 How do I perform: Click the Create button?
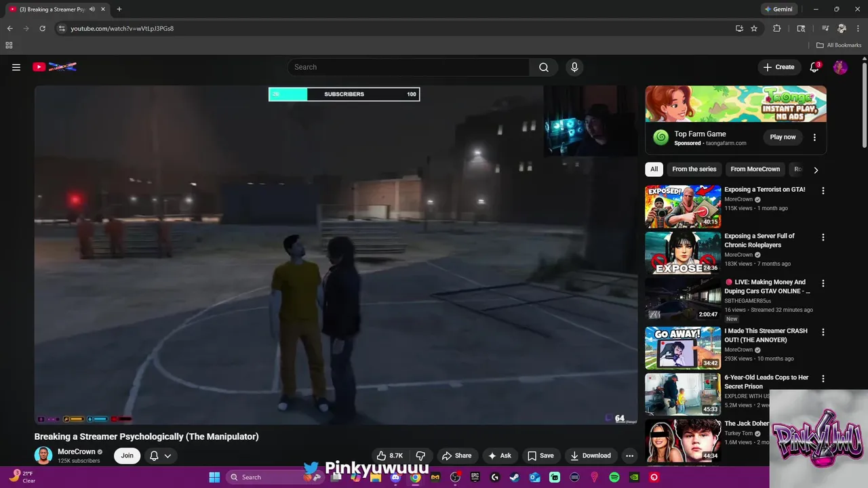coord(778,67)
